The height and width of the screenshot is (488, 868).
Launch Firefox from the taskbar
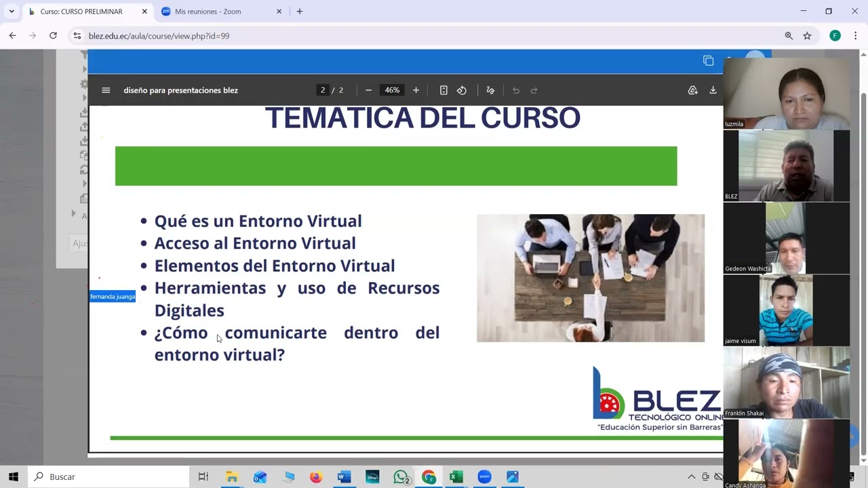tap(316, 476)
